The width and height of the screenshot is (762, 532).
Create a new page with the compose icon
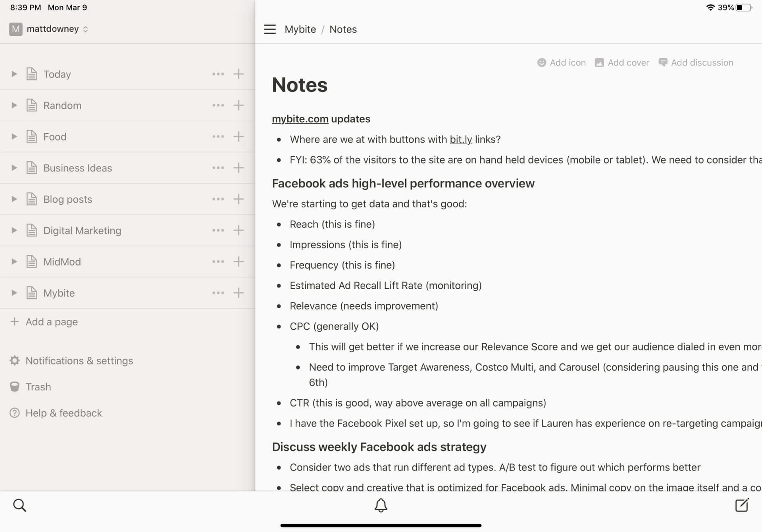[743, 505]
